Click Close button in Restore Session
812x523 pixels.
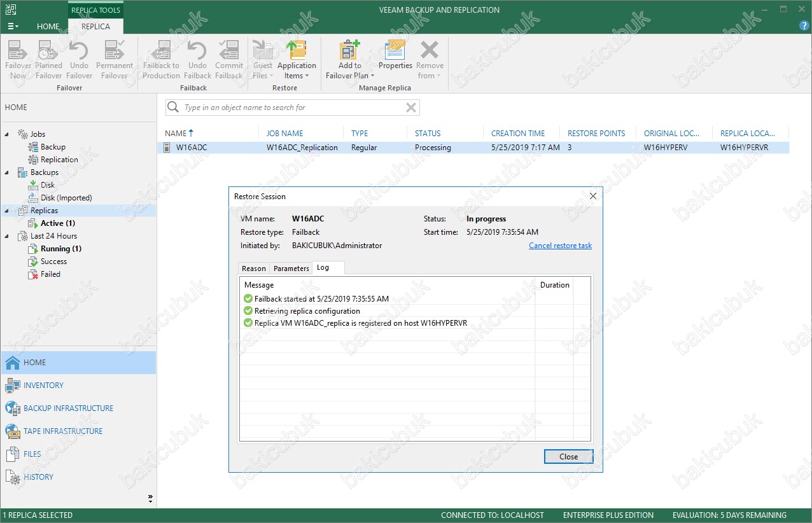pos(568,457)
